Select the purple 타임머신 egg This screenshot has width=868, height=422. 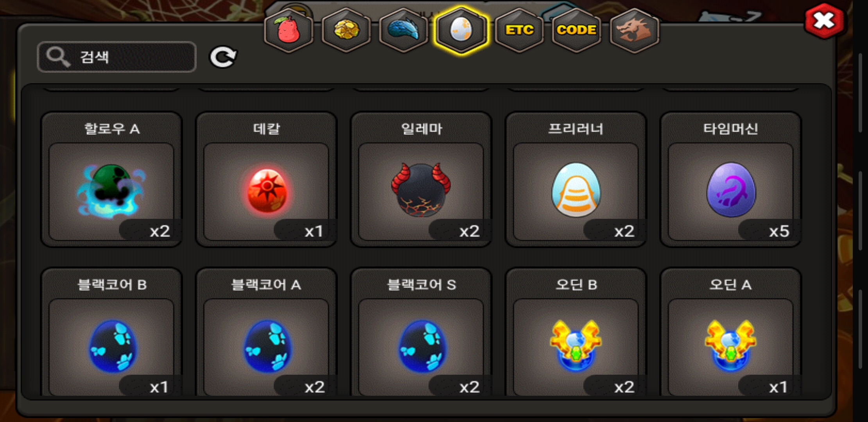[x=731, y=179]
